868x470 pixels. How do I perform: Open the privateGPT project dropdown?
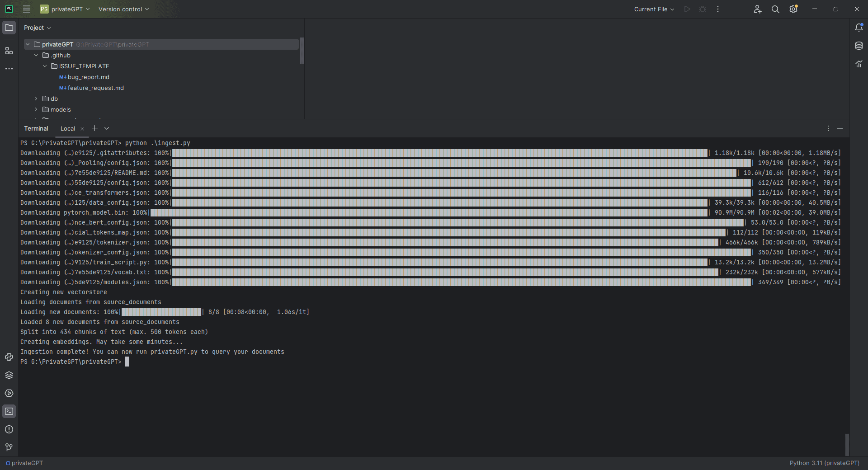pyautogui.click(x=65, y=9)
